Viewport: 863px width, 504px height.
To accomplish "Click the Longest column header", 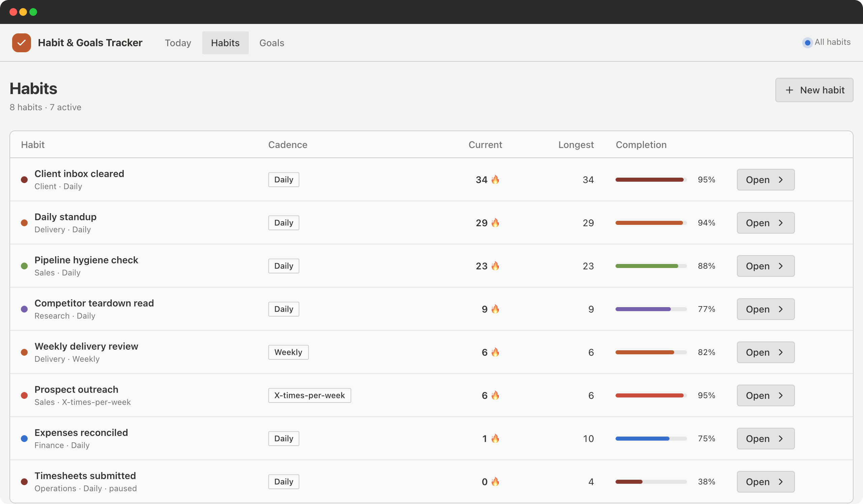I will [576, 145].
